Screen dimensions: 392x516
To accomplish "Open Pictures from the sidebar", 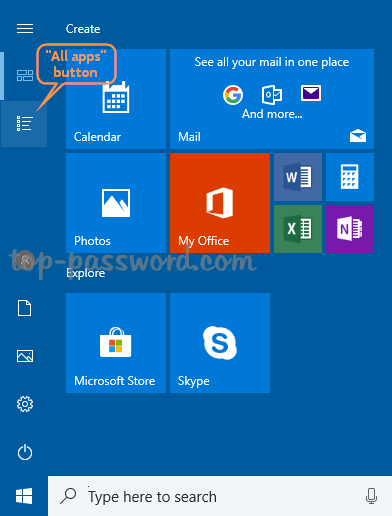I will 25,356.
